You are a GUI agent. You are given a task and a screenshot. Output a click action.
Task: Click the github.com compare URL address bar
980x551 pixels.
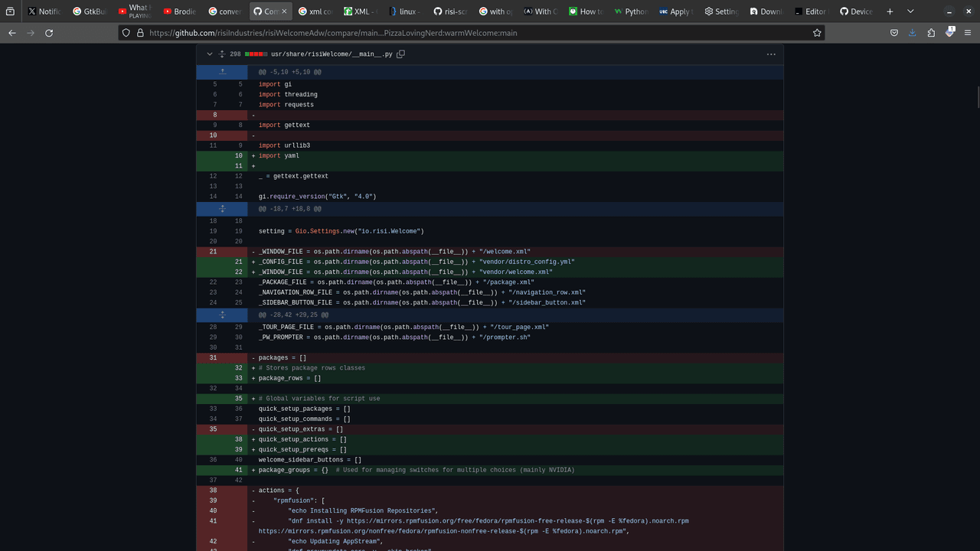click(x=459, y=33)
